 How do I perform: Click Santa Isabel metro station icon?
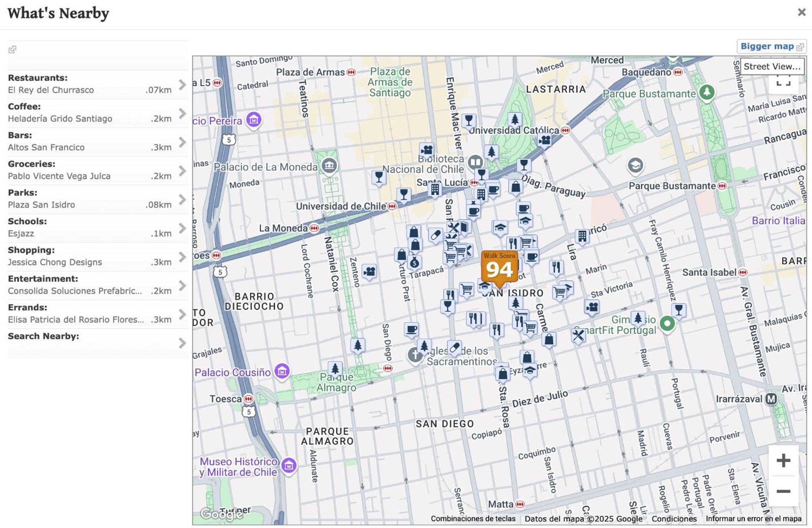tap(743, 273)
